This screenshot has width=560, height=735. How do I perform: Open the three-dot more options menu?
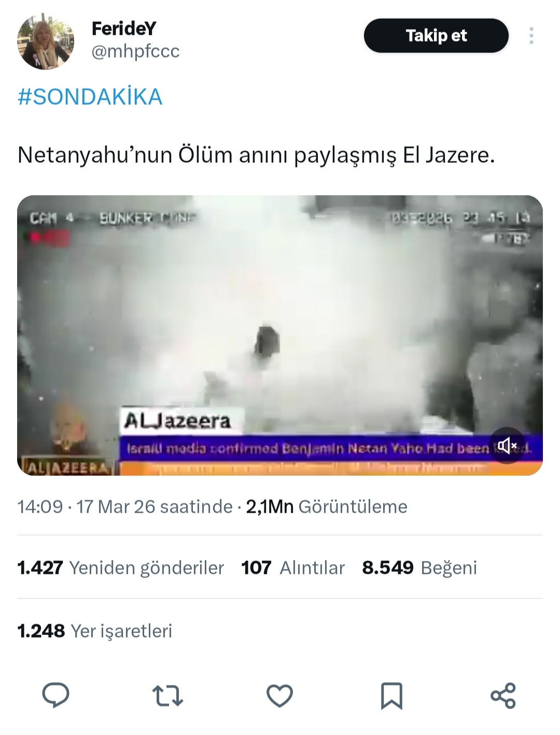531,36
